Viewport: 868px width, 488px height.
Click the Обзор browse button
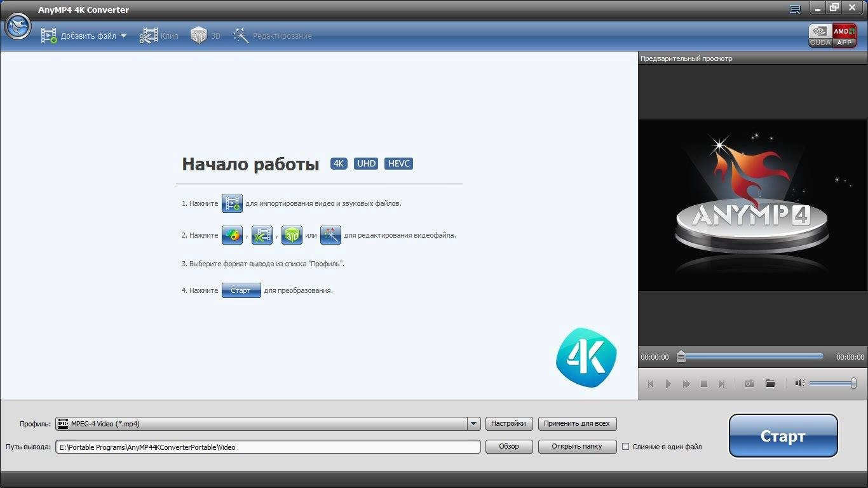tap(509, 447)
